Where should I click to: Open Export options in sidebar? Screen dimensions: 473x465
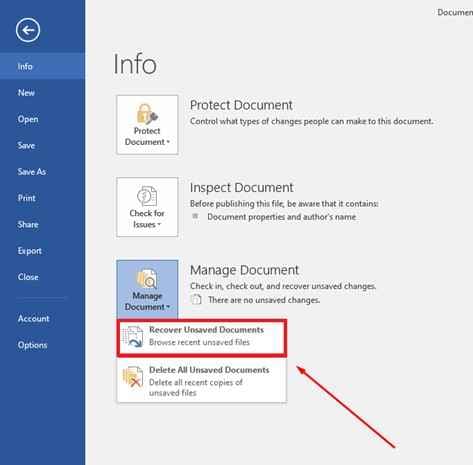coord(42,251)
